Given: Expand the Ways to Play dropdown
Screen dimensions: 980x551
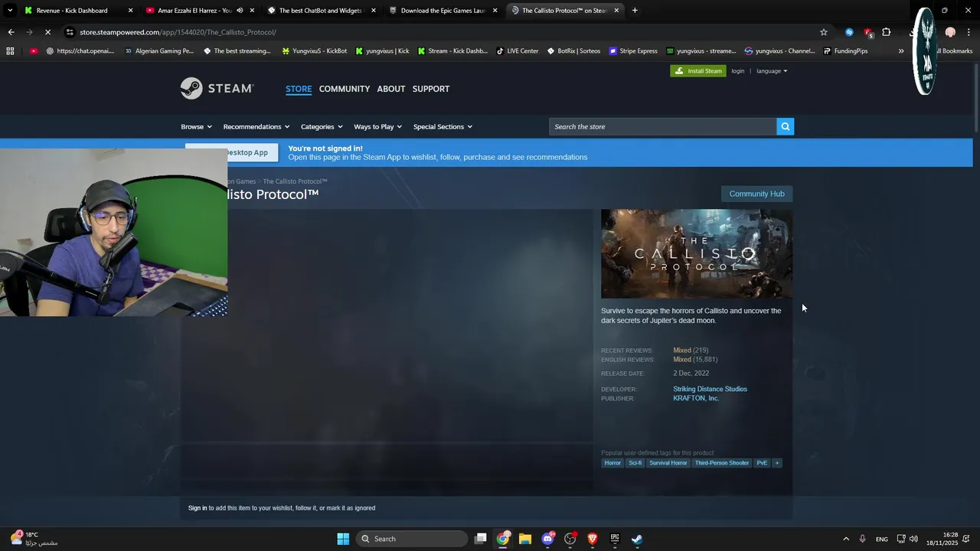Looking at the screenshot, I should click(x=377, y=126).
